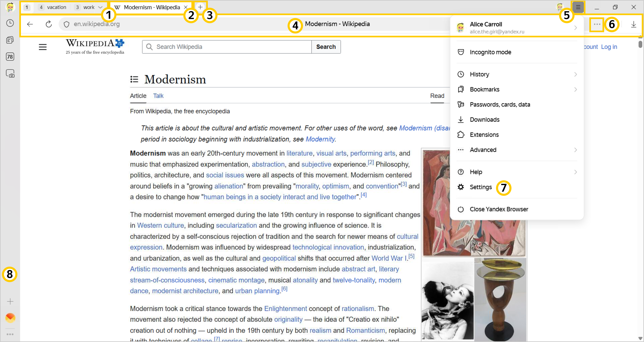Click the Log in link

click(x=609, y=47)
